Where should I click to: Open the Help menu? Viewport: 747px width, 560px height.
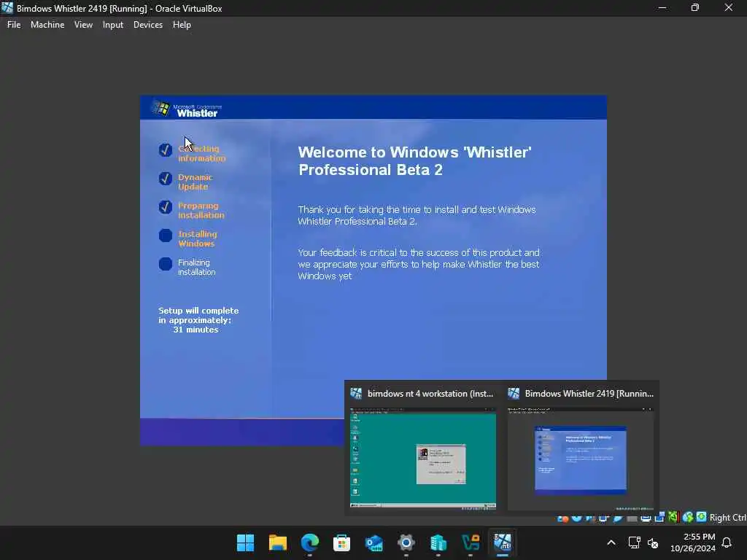(x=182, y=25)
